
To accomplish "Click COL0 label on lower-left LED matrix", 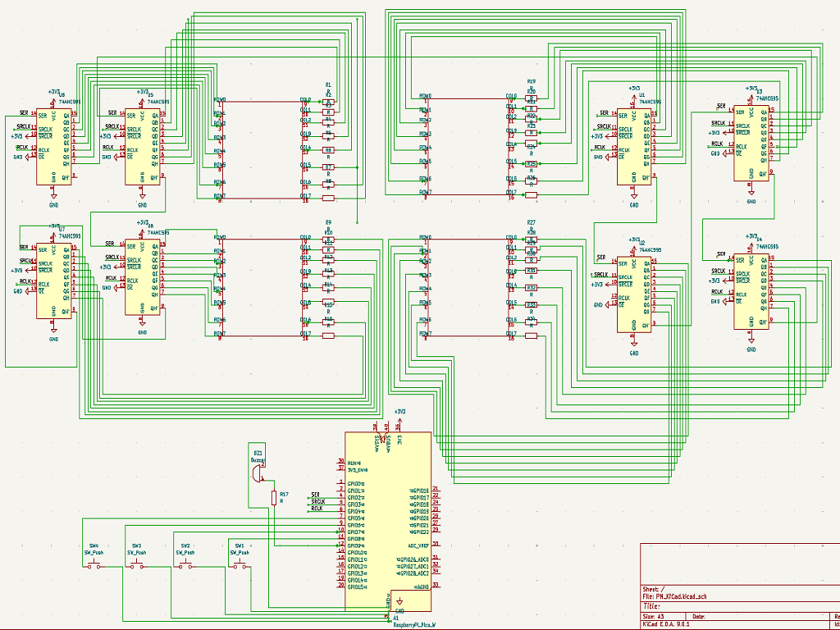I will [x=305, y=237].
